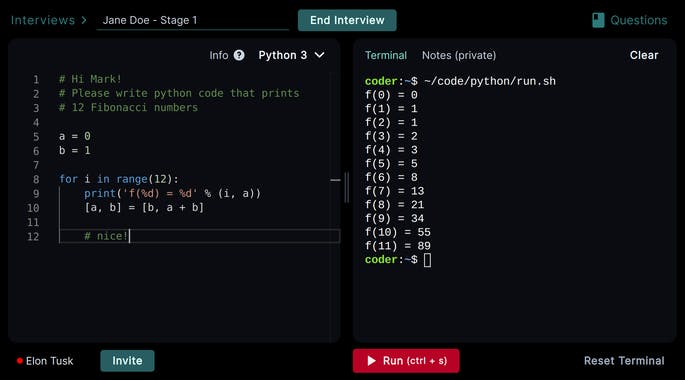The height and width of the screenshot is (380, 685).
Task: Click the line 'b = 1' in the editor
Action: point(75,151)
